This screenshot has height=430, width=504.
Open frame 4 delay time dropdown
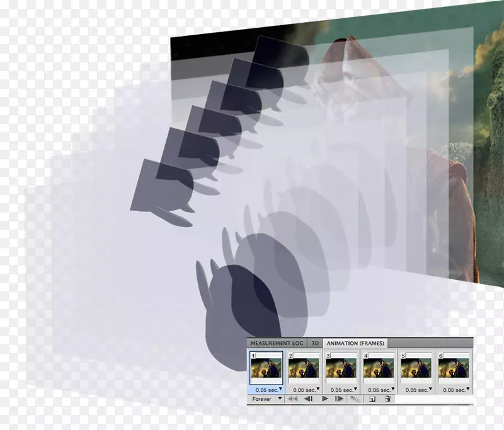coord(381,390)
